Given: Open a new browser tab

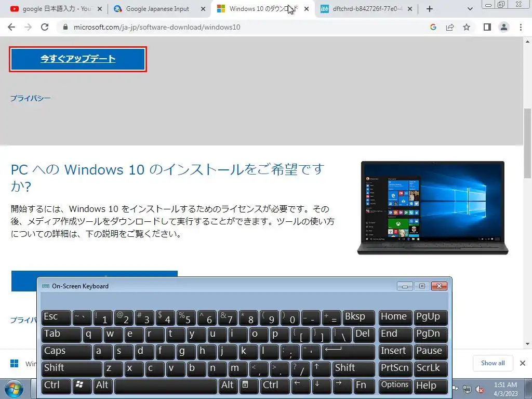Looking at the screenshot, I should click(430, 9).
